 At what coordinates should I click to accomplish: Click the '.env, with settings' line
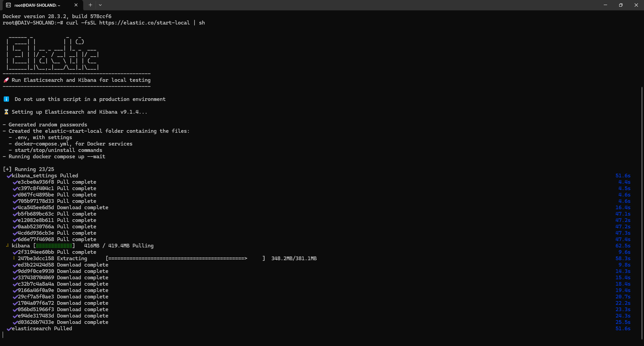(40, 137)
